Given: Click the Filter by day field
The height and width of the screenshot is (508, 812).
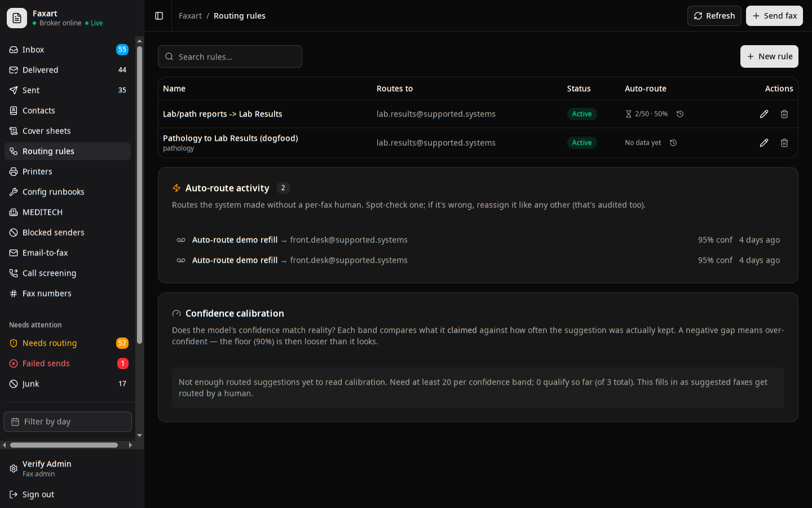Looking at the screenshot, I should (x=68, y=422).
